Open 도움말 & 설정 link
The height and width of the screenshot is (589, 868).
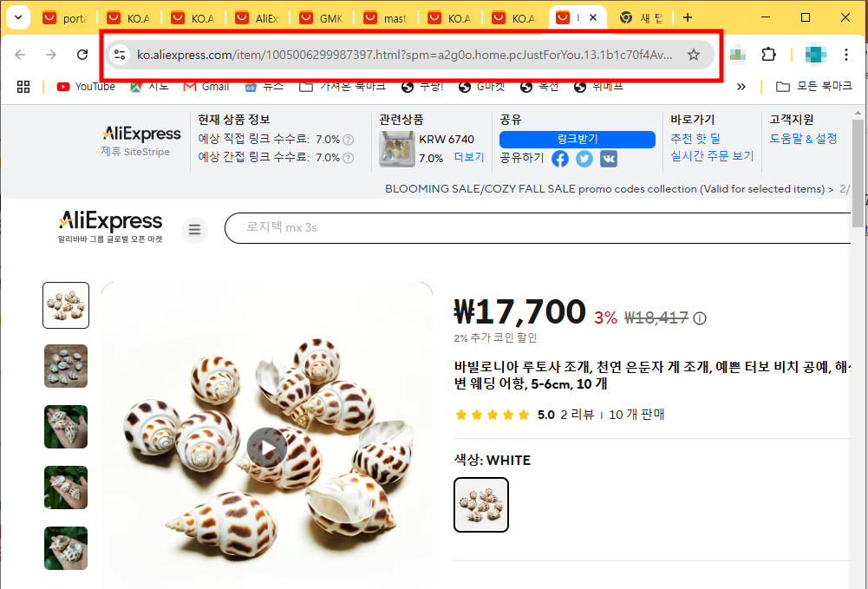pyautogui.click(x=803, y=139)
